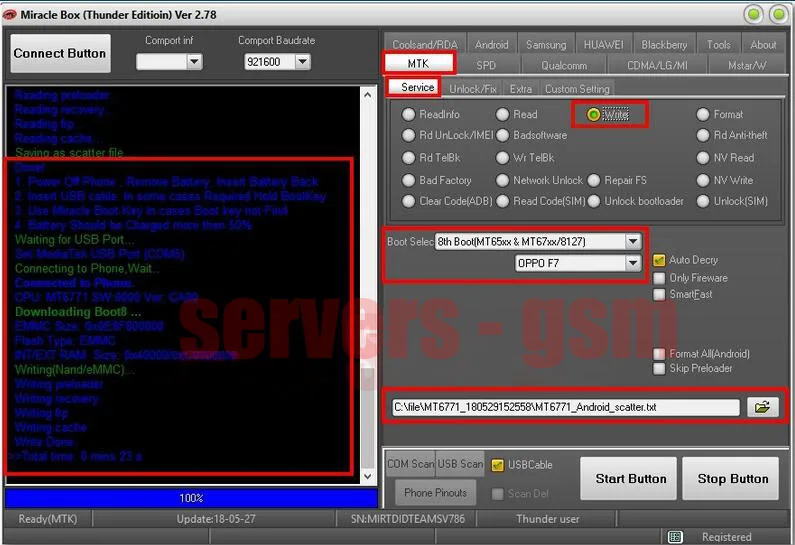This screenshot has height=545, width=795.
Task: Select the ReadInfo radio option
Action: coord(409,115)
